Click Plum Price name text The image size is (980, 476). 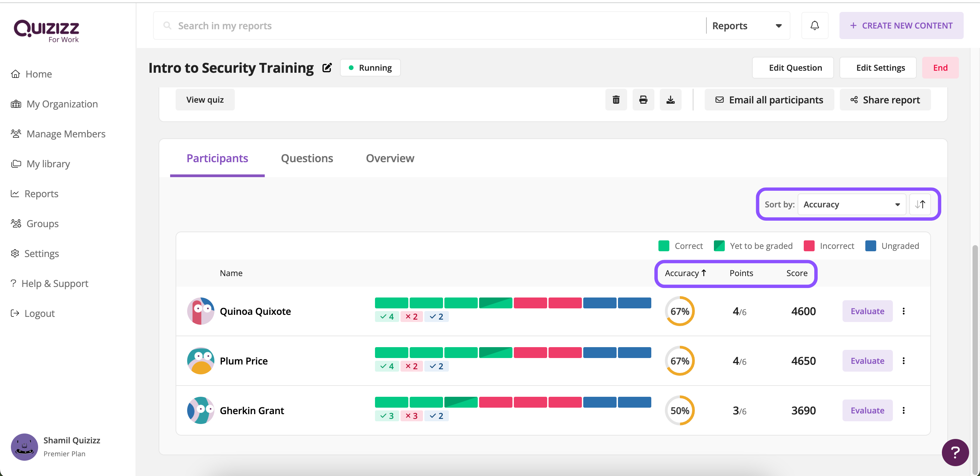(244, 361)
